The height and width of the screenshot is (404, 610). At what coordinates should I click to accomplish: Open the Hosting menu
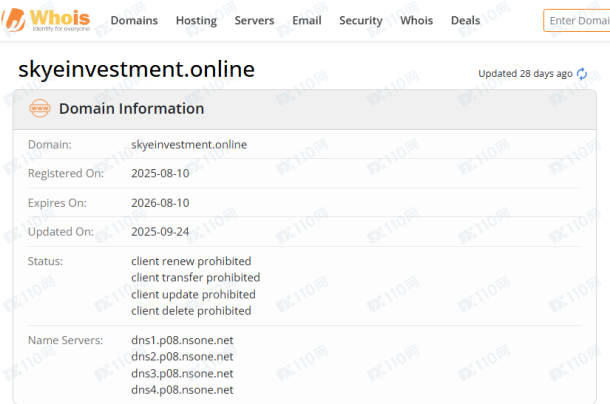coord(196,20)
